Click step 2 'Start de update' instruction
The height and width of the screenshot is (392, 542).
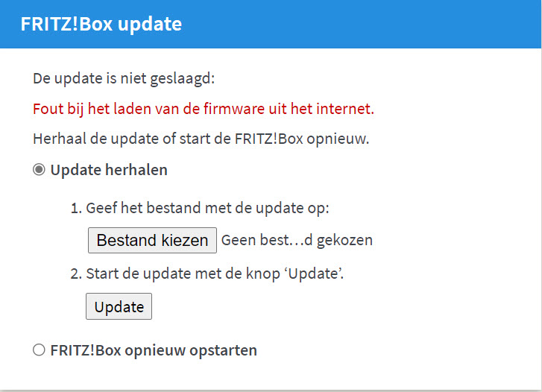click(x=215, y=274)
